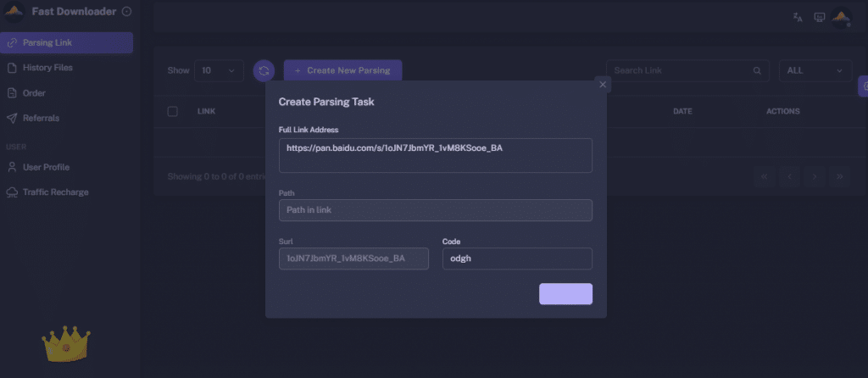
Task: Go to the Referrals page
Action: [41, 118]
